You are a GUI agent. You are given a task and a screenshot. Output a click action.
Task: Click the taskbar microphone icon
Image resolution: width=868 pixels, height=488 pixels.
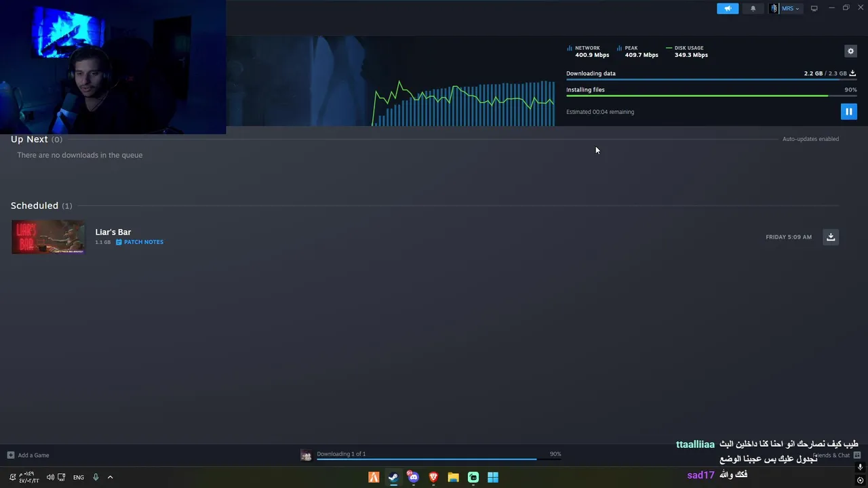click(96, 477)
